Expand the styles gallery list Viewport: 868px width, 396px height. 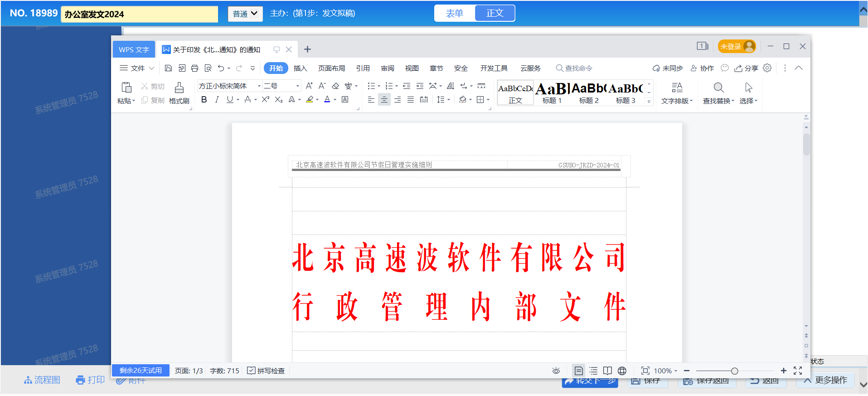tap(649, 102)
